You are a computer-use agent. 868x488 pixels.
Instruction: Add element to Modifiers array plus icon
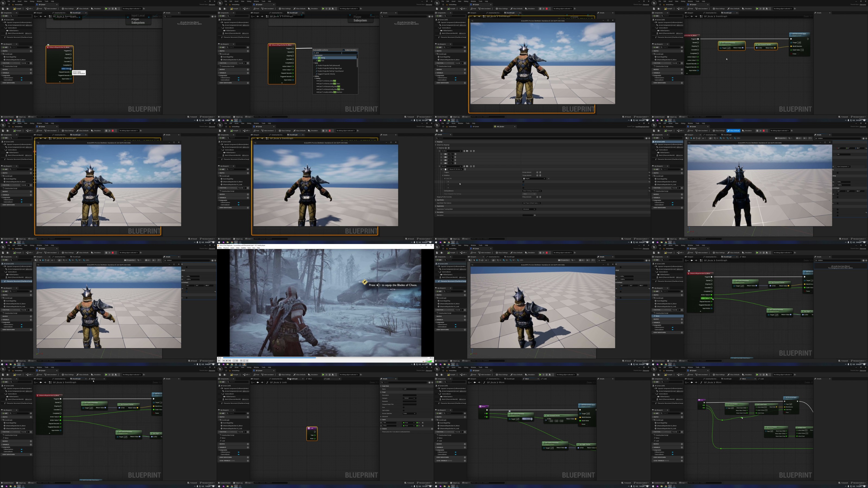537,175
